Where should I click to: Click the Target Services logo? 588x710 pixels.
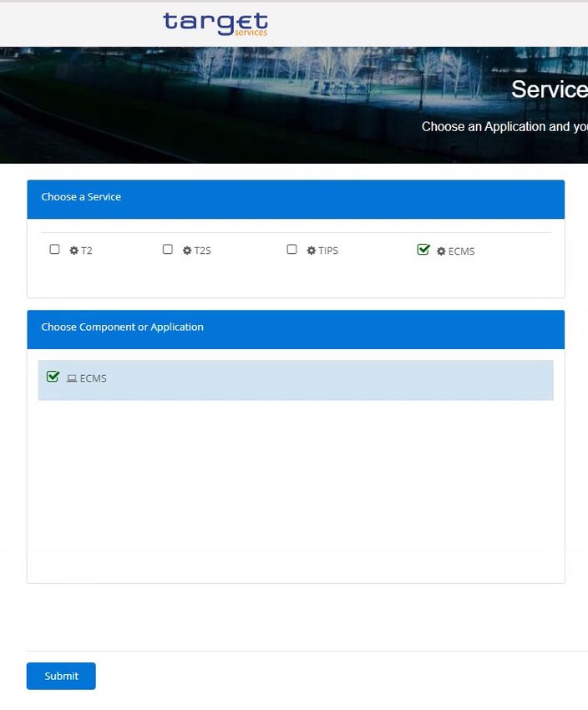click(215, 23)
